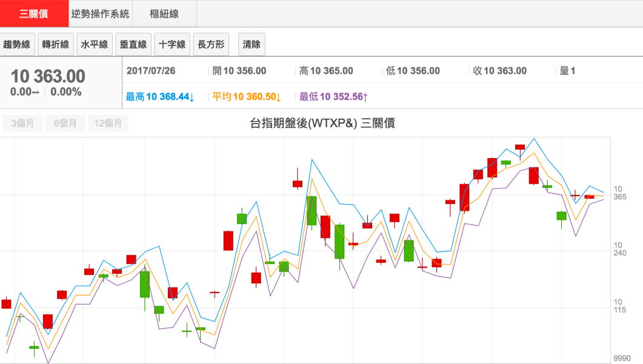The height and width of the screenshot is (364, 643).
Task: Click the open price 開 10 356.00
Action: coord(239,71)
